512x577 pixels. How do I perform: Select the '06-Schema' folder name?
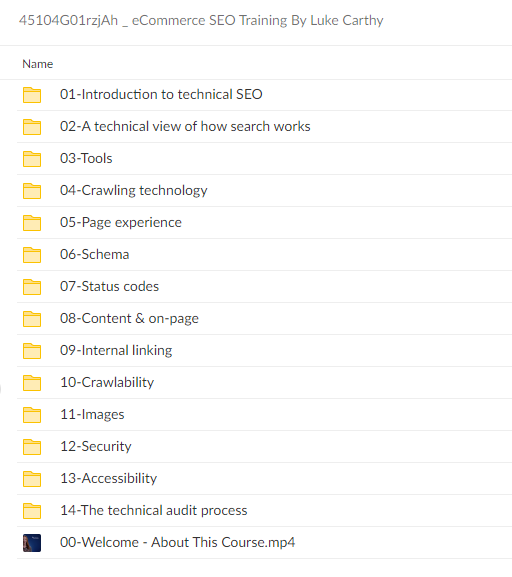[x=95, y=254]
